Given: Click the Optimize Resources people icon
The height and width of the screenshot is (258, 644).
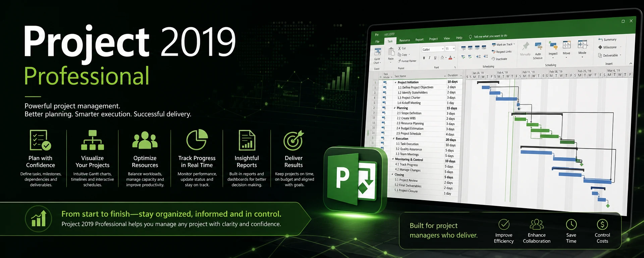Looking at the screenshot, I should pos(145,140).
